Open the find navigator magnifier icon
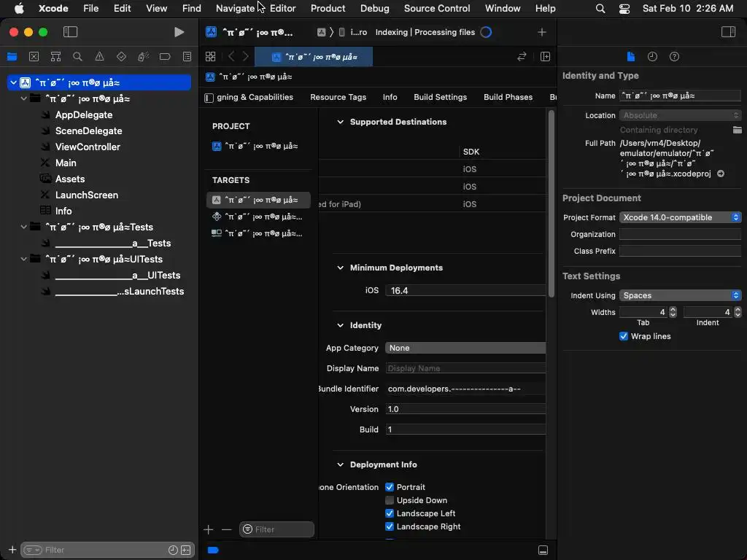The width and height of the screenshot is (747, 560). click(77, 57)
